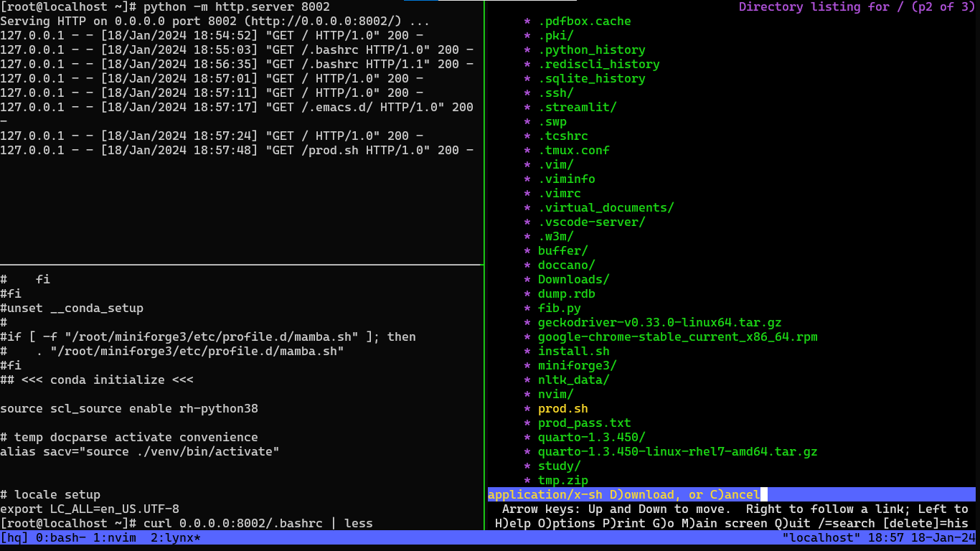
Task: Click the alias sacv line
Action: click(x=140, y=452)
